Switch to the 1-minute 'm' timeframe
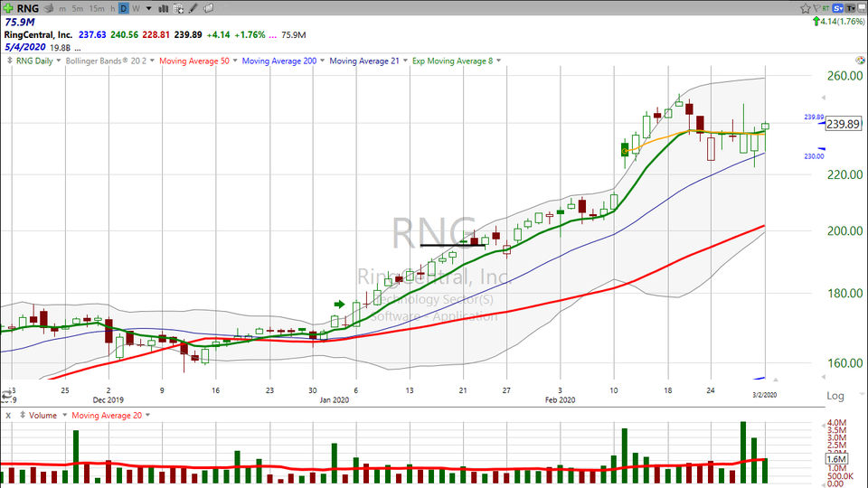 (x=62, y=9)
